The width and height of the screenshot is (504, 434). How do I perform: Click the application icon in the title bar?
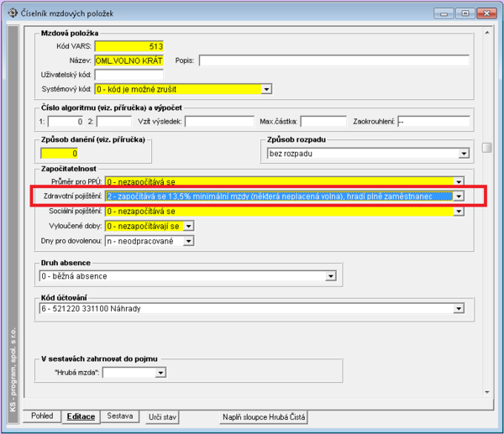pyautogui.click(x=13, y=13)
